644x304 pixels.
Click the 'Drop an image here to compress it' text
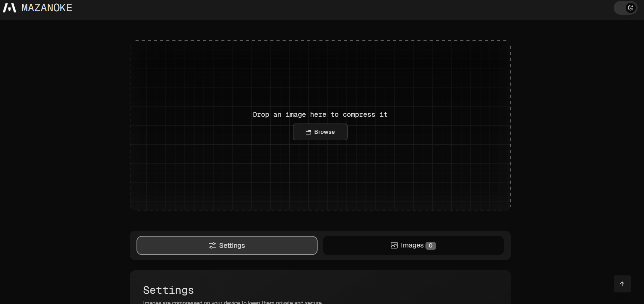(x=320, y=114)
